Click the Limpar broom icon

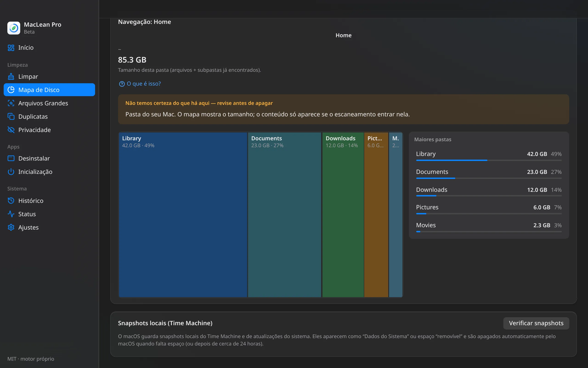click(11, 76)
